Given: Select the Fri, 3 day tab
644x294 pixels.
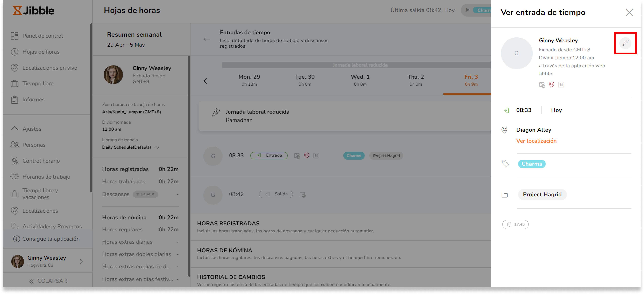Looking at the screenshot, I should click(471, 80).
